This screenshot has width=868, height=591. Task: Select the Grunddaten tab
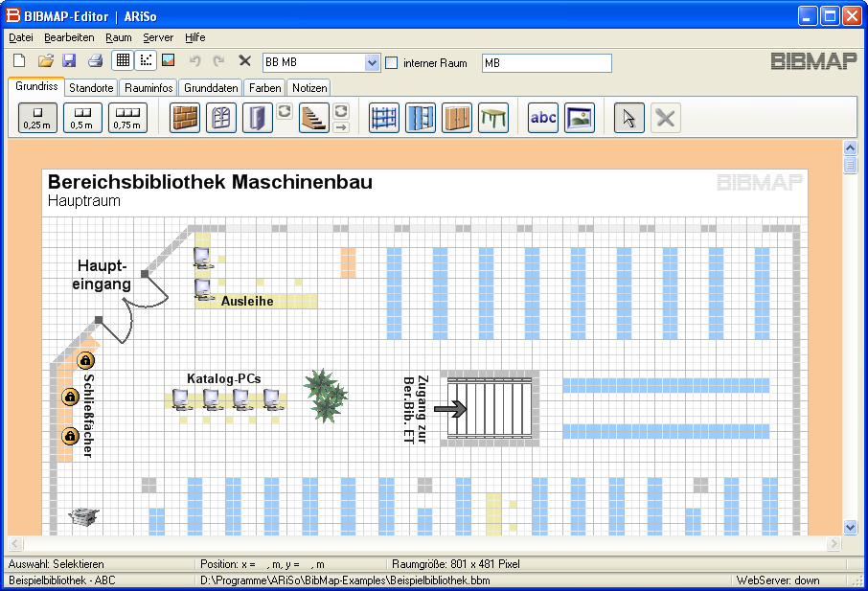pos(211,88)
